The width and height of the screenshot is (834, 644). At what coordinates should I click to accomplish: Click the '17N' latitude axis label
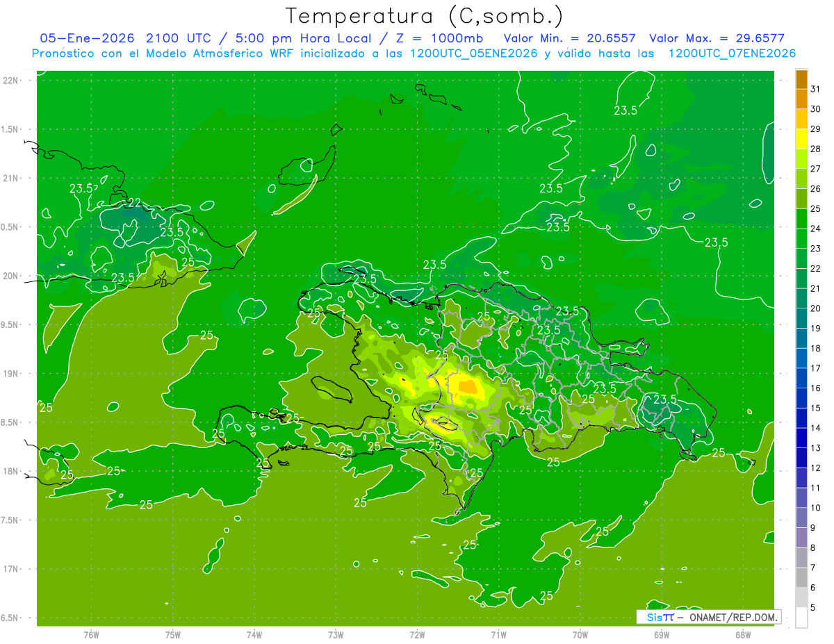10,569
